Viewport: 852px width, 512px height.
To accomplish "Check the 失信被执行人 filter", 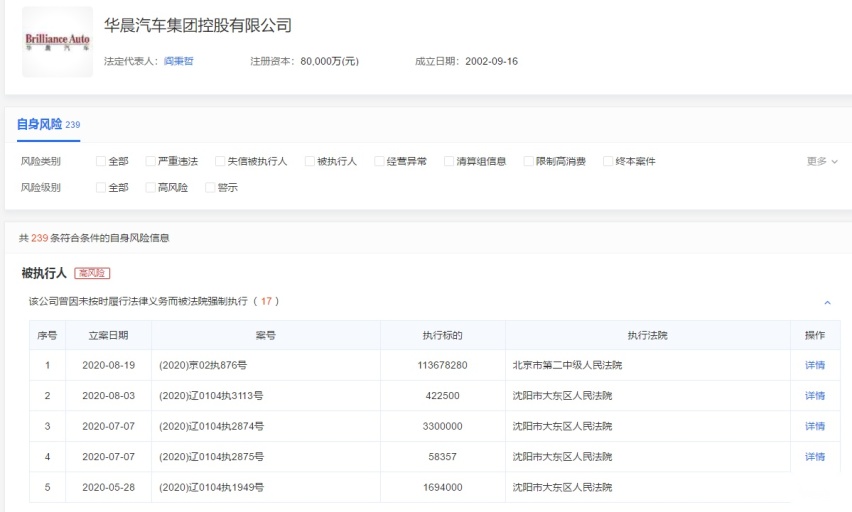I will tap(220, 161).
